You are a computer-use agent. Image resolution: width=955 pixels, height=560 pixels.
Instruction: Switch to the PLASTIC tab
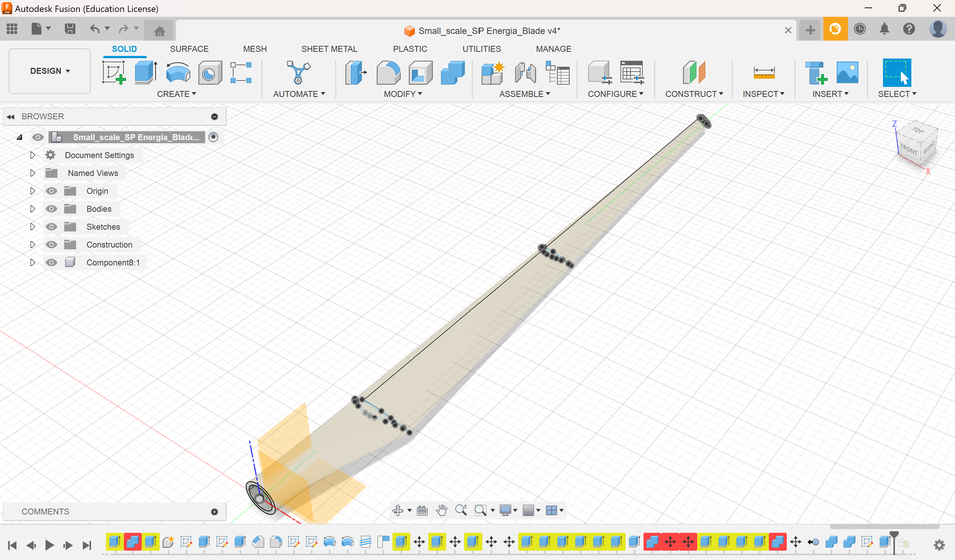click(410, 49)
